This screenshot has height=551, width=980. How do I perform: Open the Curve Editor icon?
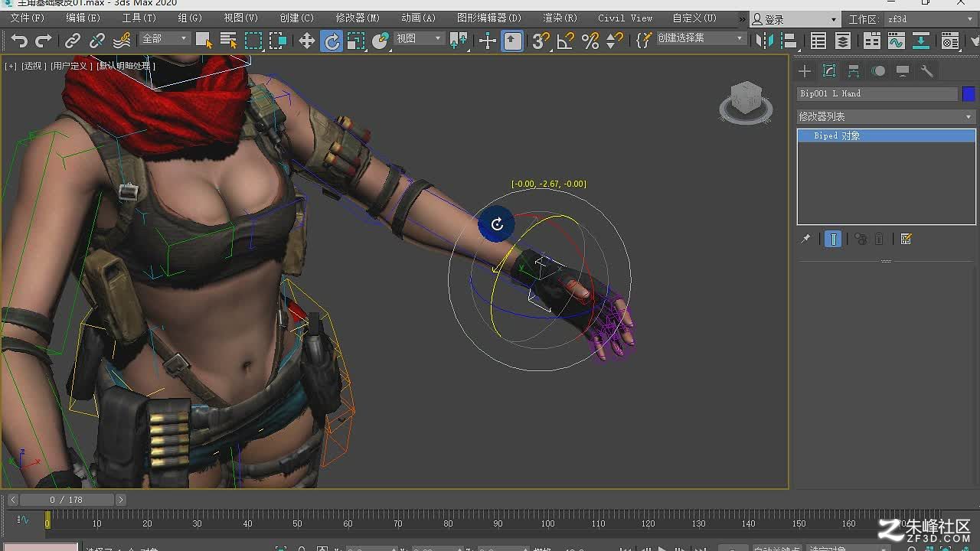[897, 41]
